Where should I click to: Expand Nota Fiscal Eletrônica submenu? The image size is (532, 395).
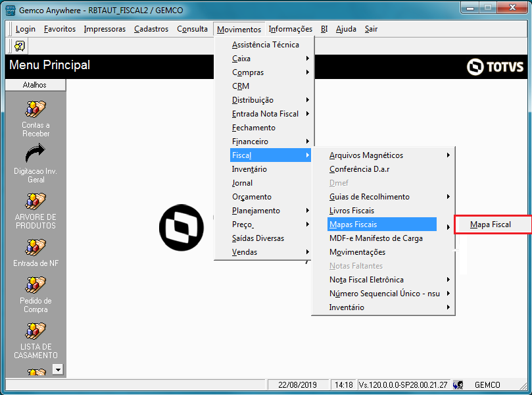tap(390, 280)
